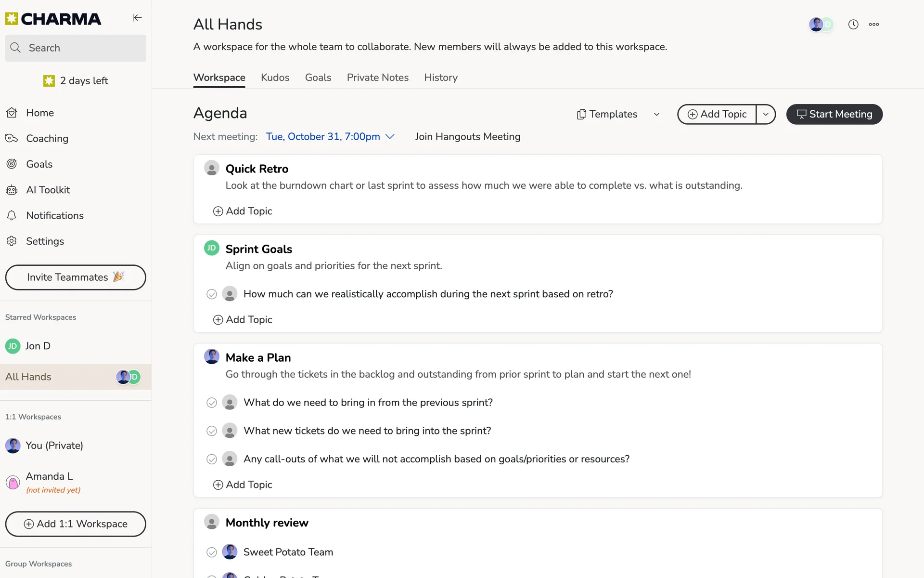Mark 'What new tickets' topic as complete
Image resolution: width=924 pixels, height=578 pixels.
(212, 431)
